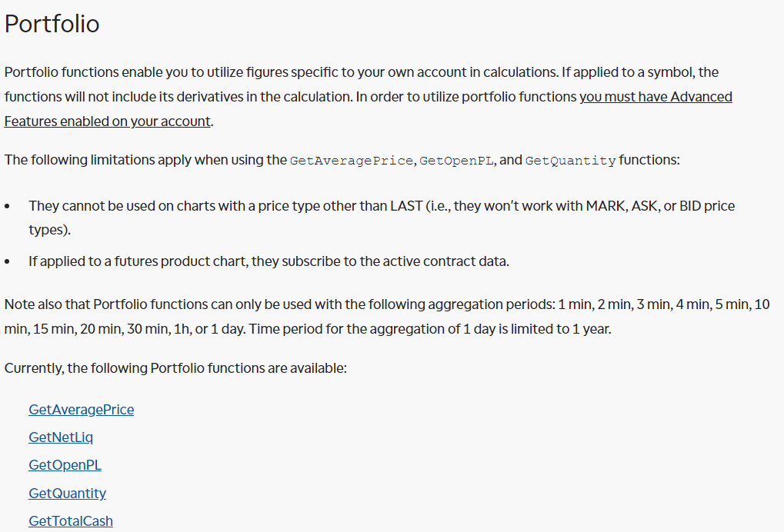Screen dimensions: 784x532
Task: Click the 'you must have Advanced' link text
Action: pos(656,96)
